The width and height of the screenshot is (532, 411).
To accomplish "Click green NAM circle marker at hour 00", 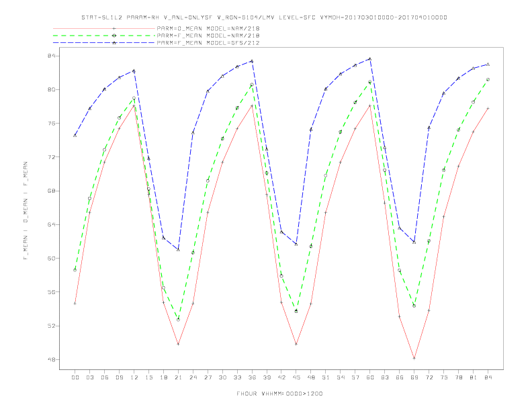I will pyautogui.click(x=75, y=270).
